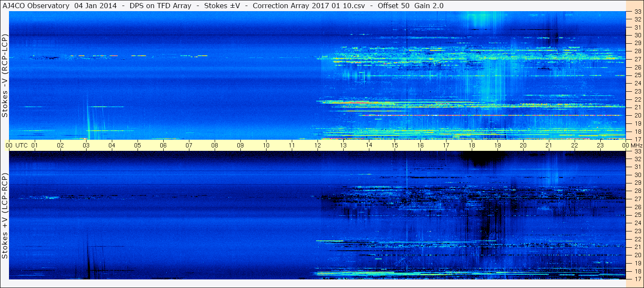Click the "Gain 2.0" header value

[429, 6]
